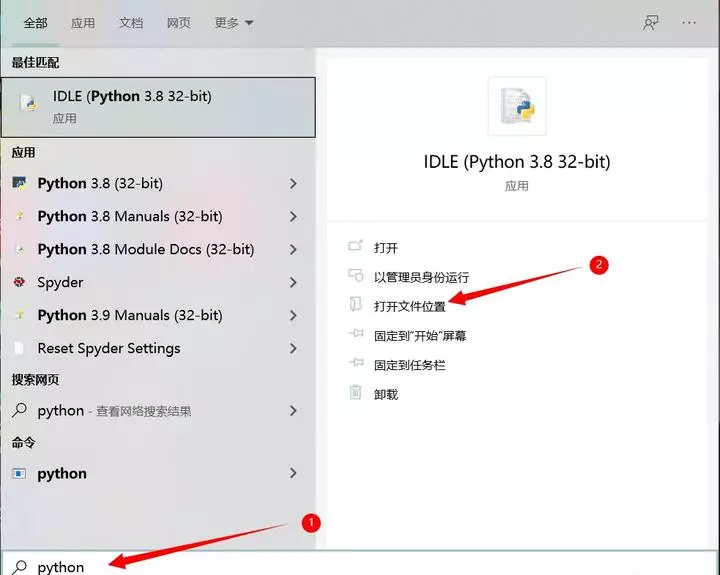This screenshot has width=720, height=575.
Task: Click the Python 3.8 (32-bit) app icon
Action: 19,183
